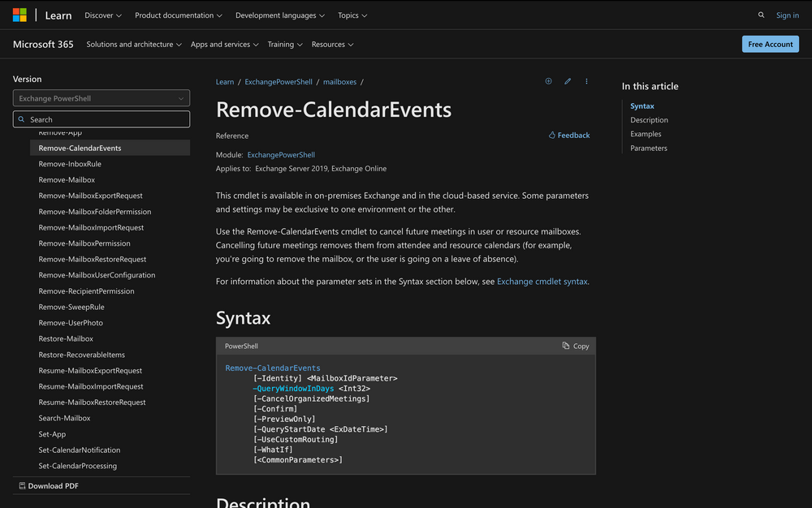Screen dimensions: 812x508
Task: Click the sidebar Search input field
Action: click(101, 119)
